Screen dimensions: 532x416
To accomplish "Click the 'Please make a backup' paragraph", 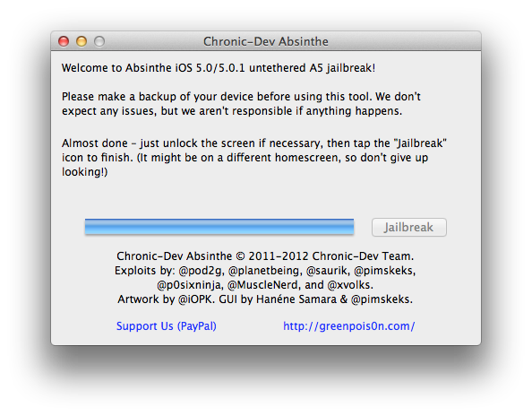I will tap(241, 104).
